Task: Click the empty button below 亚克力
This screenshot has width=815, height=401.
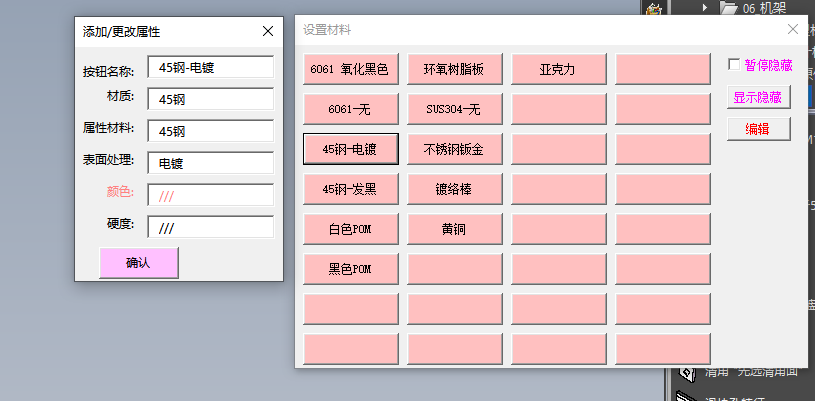Action: click(x=559, y=109)
